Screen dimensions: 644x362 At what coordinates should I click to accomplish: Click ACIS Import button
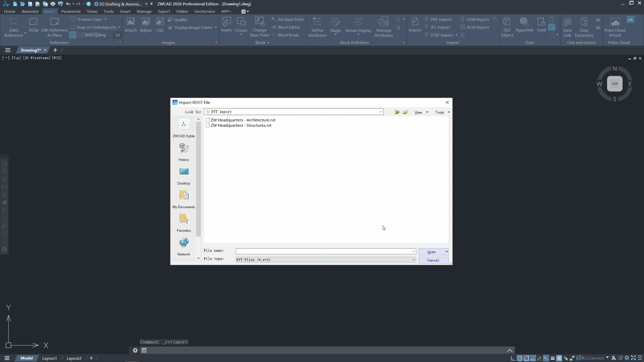point(474,27)
